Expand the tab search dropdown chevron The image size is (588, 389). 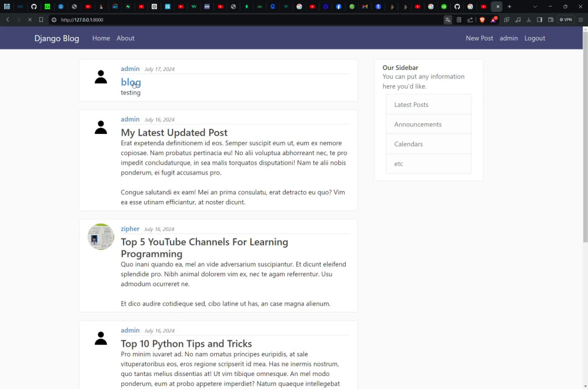tap(535, 6)
